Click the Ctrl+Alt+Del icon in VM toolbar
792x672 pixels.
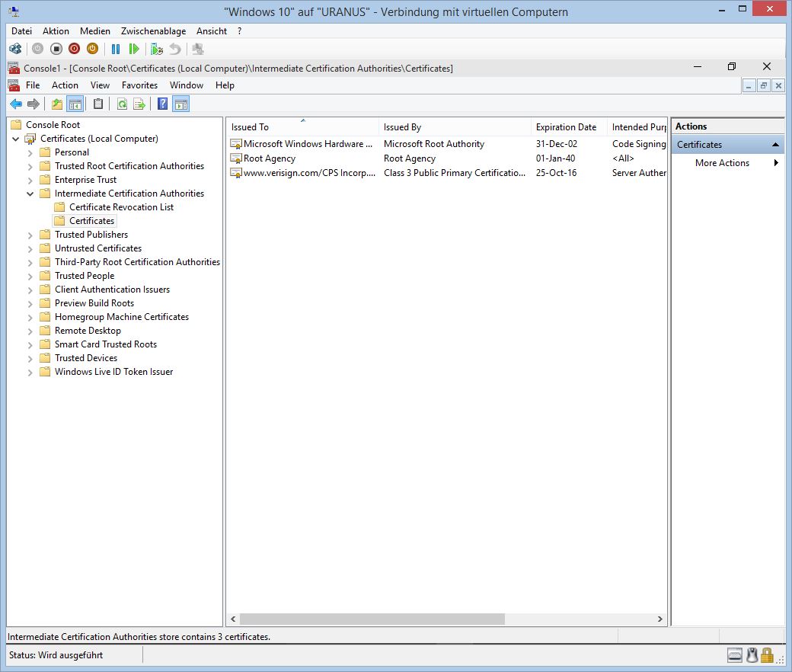click(x=14, y=49)
